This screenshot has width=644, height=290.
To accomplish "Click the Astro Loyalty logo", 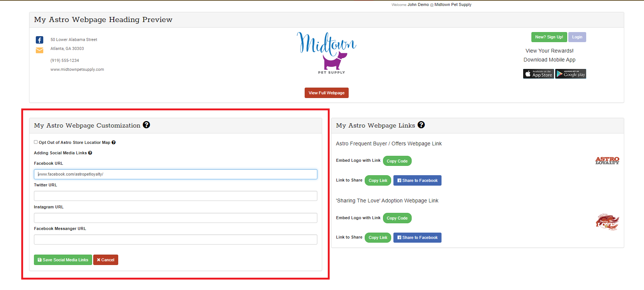I will click(x=607, y=161).
